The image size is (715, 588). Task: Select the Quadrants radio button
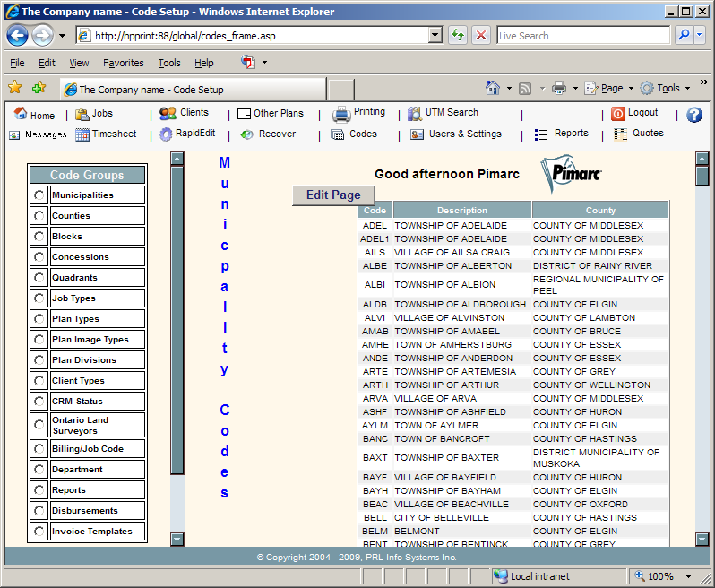39,277
